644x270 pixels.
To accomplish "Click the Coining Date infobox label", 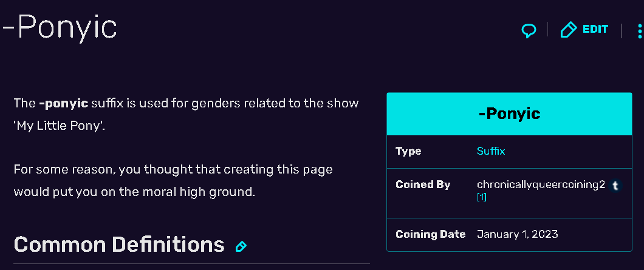I will (430, 234).
